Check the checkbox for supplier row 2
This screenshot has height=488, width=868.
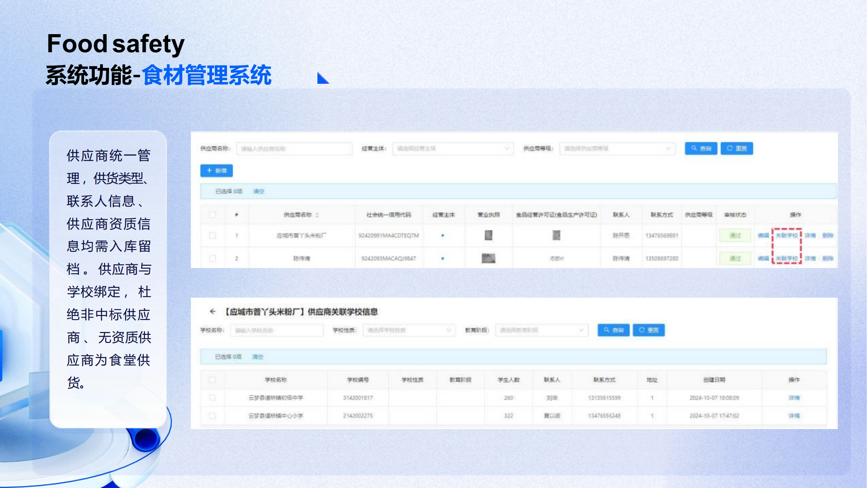pyautogui.click(x=212, y=258)
